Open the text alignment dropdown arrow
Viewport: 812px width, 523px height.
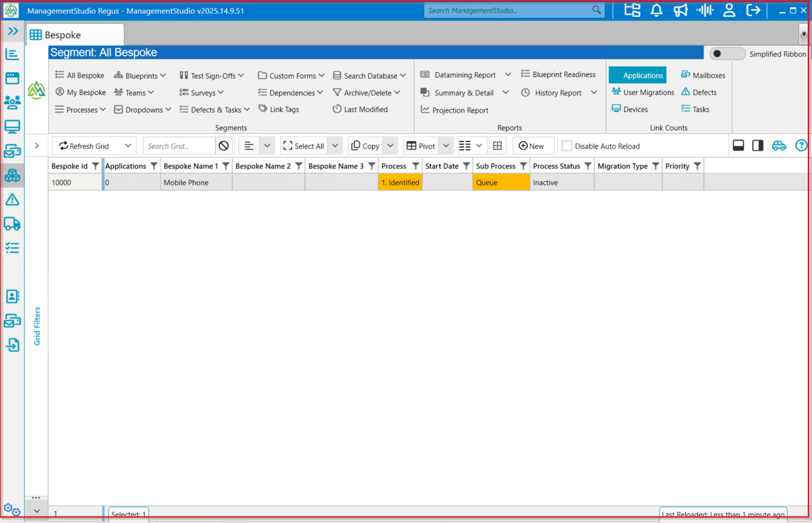click(267, 146)
